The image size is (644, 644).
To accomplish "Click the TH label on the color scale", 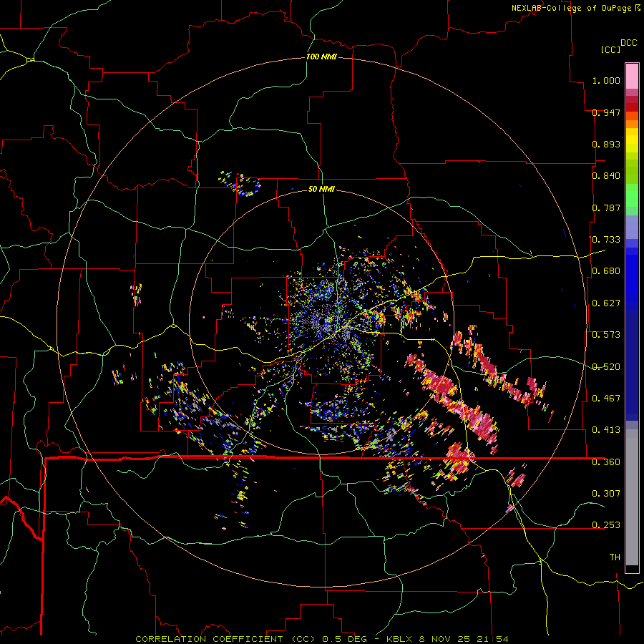I will [615, 557].
